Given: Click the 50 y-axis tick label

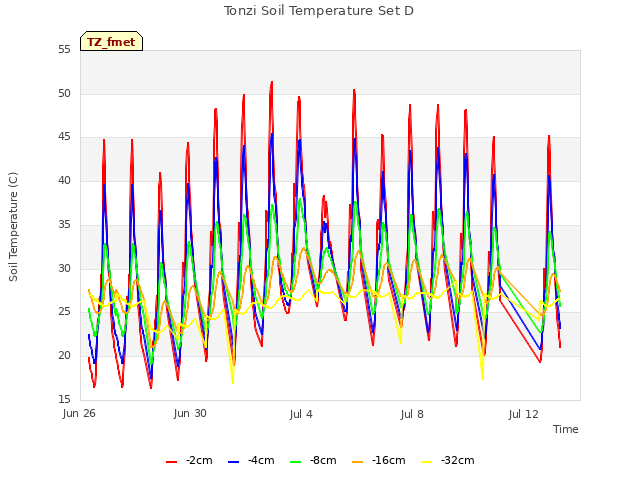Looking at the screenshot, I should (64, 93).
